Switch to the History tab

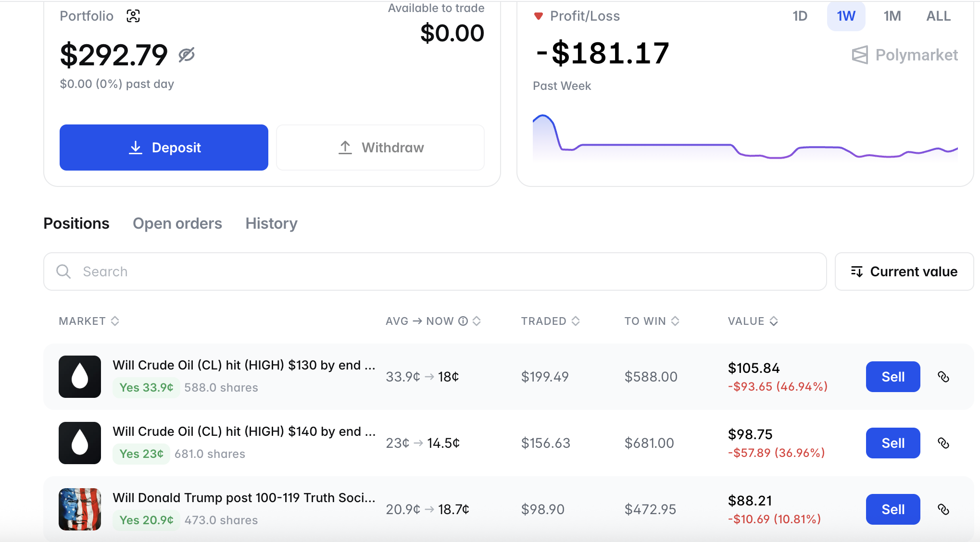coord(271,223)
